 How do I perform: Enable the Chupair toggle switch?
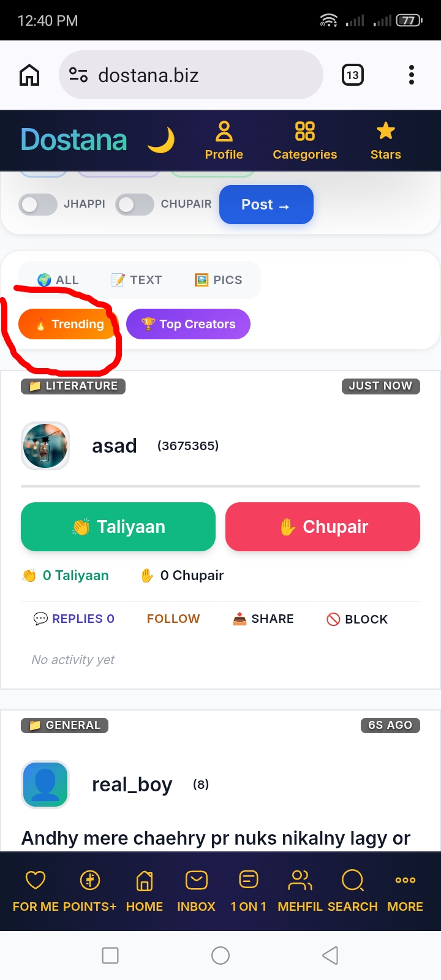tap(135, 205)
